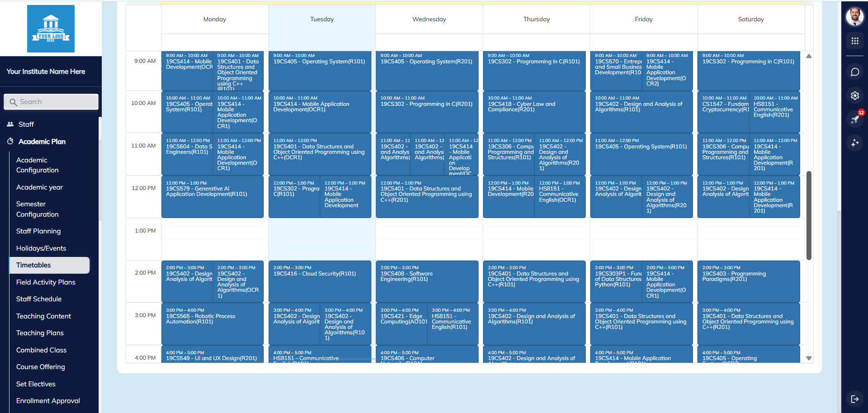The height and width of the screenshot is (413, 868).
Task: Open the apps grid icon
Action: click(854, 41)
